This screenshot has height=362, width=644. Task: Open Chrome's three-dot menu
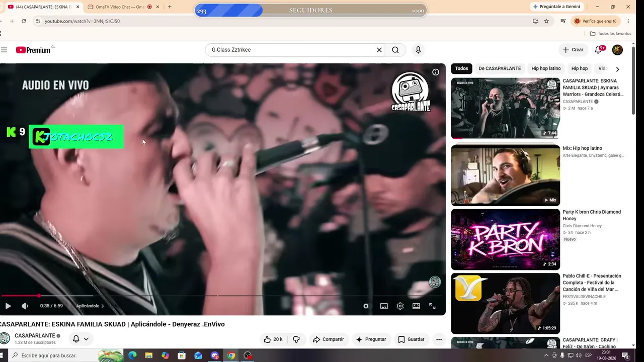(x=628, y=21)
